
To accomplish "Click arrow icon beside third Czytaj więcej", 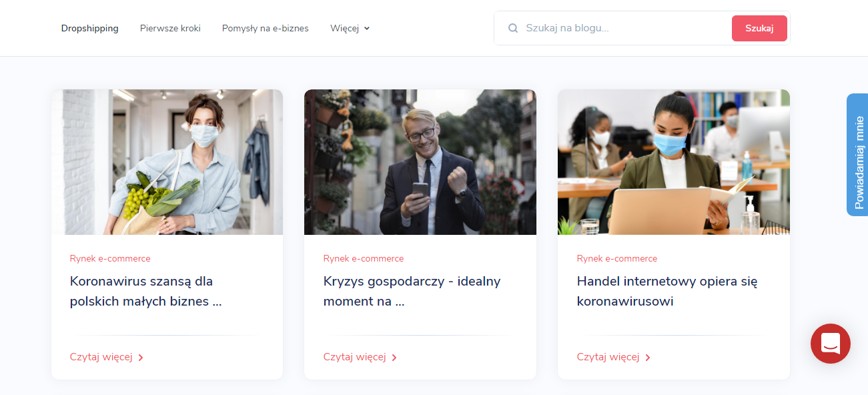I will [648, 358].
